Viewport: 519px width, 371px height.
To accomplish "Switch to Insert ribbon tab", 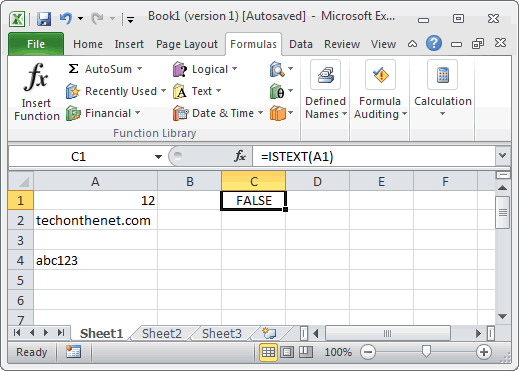I will click(x=129, y=44).
